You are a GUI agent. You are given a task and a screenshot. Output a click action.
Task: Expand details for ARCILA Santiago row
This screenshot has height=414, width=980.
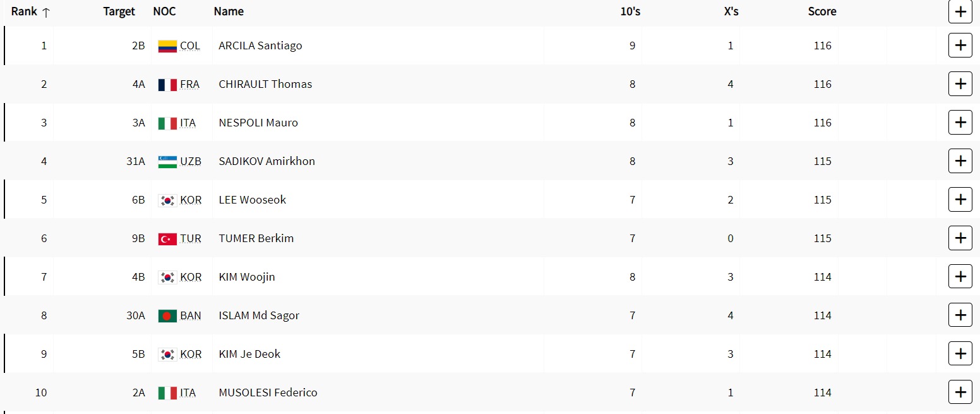click(960, 46)
